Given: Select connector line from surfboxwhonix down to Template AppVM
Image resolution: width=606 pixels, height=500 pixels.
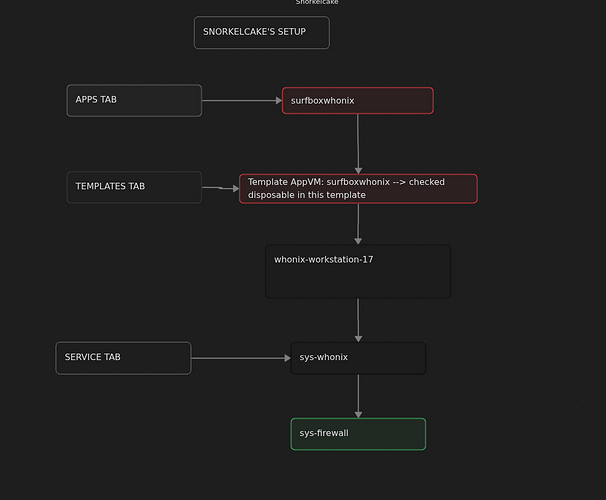Looking at the screenshot, I should click(358, 140).
